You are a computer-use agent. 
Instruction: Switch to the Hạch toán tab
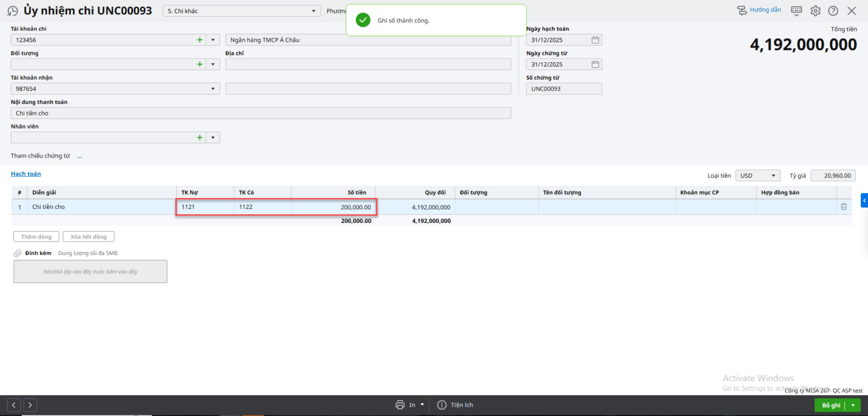[x=26, y=174]
